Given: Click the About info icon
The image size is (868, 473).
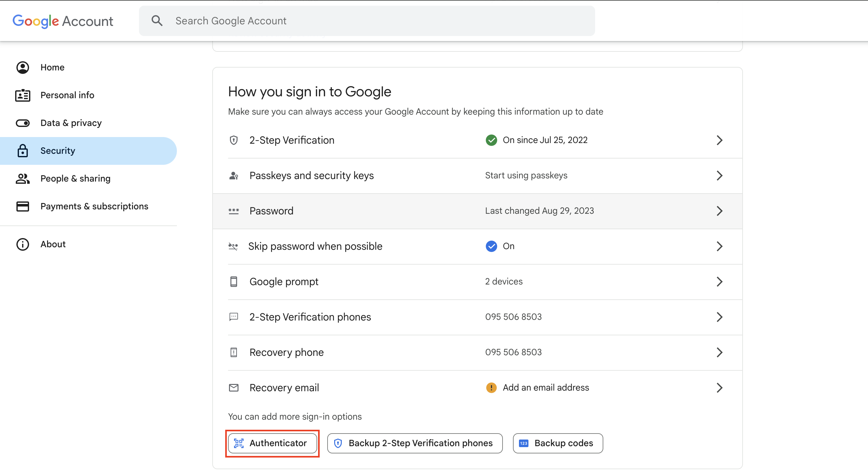Looking at the screenshot, I should [22, 244].
